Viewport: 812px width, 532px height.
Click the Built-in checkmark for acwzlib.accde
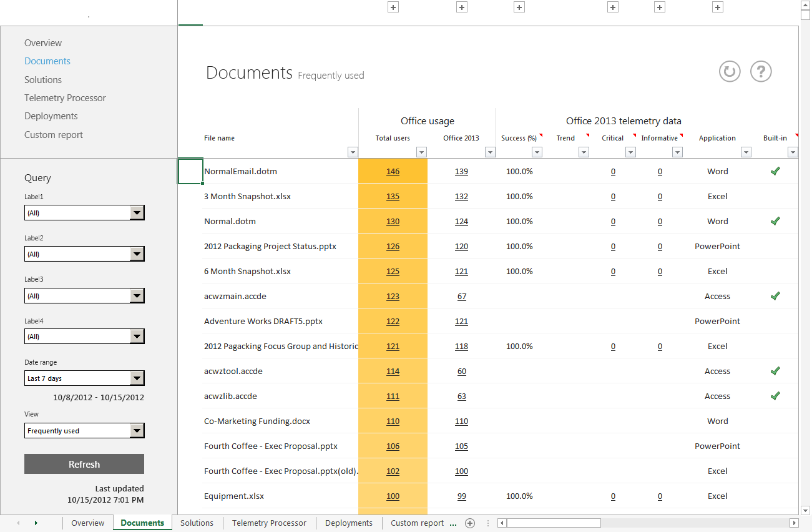775,395
